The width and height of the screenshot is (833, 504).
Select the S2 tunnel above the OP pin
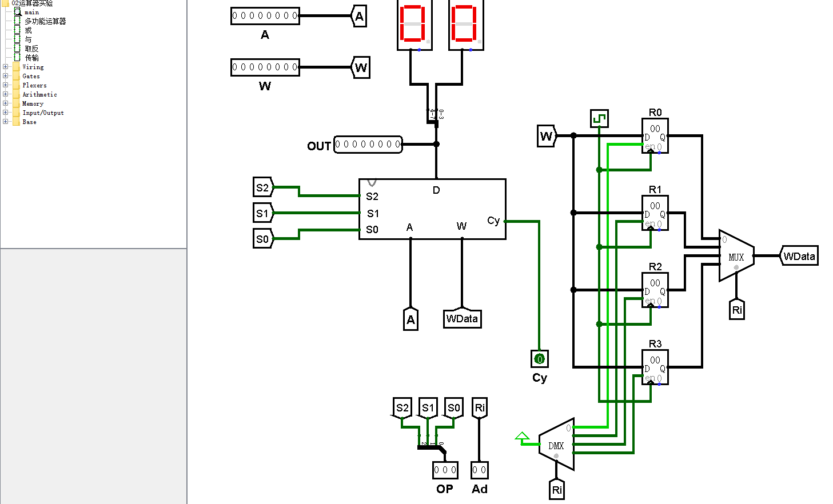point(402,408)
